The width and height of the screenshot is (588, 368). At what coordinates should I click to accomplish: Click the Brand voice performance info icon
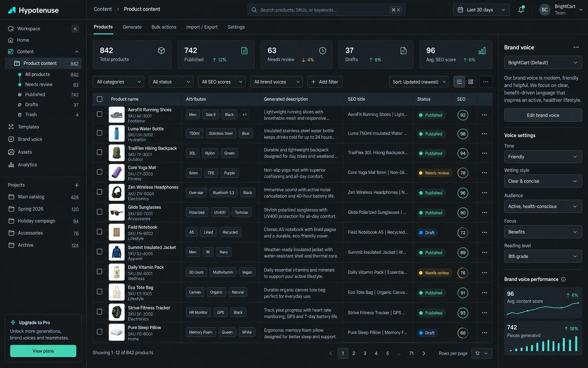563,279
